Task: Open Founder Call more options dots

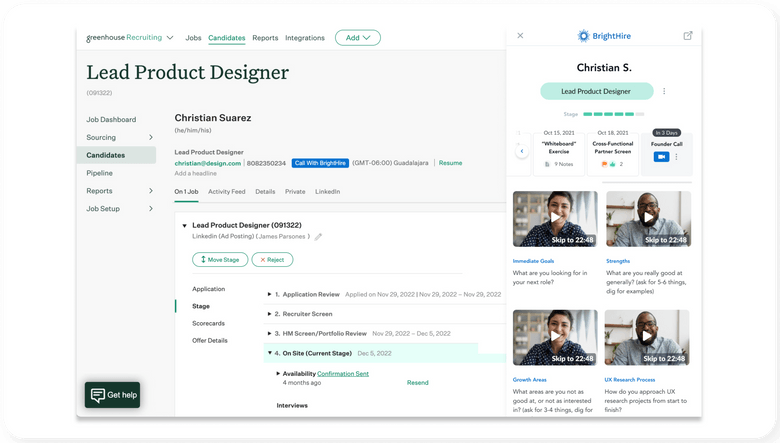Action: click(676, 157)
